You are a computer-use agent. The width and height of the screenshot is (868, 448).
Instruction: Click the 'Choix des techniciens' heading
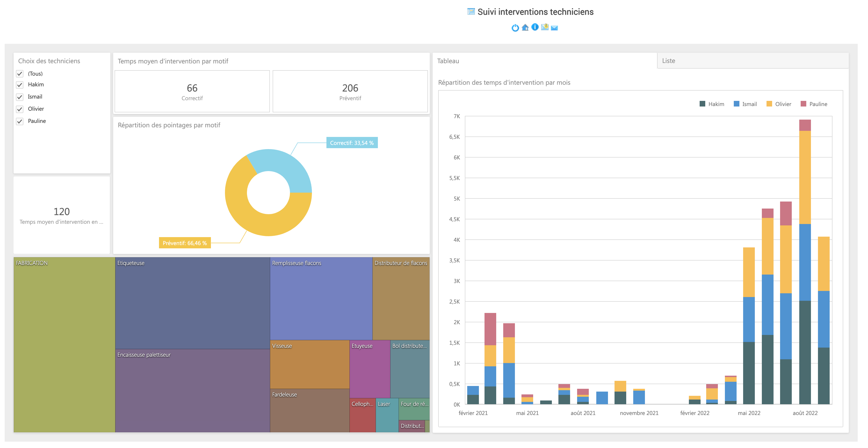tap(49, 61)
